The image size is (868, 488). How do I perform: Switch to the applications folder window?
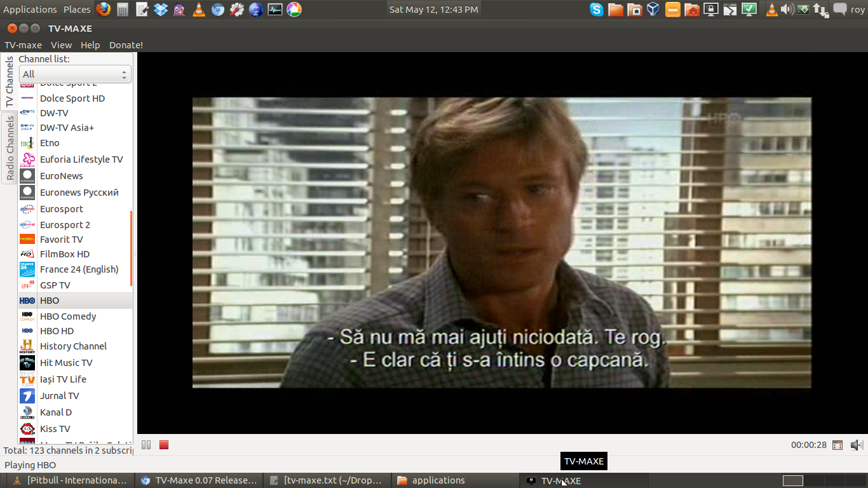(456, 480)
